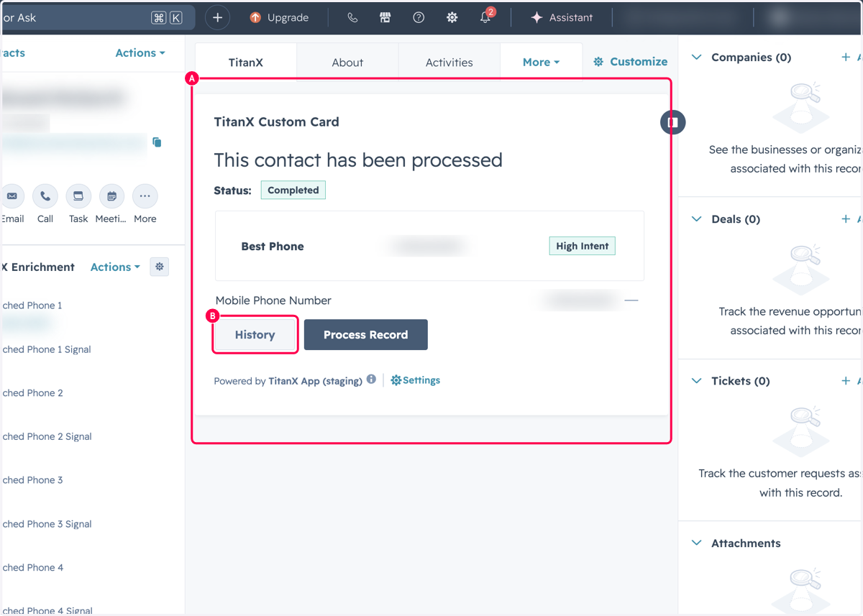The image size is (863, 616).
Task: Click the Enriched Phone 1 Signal property
Action: click(x=46, y=349)
